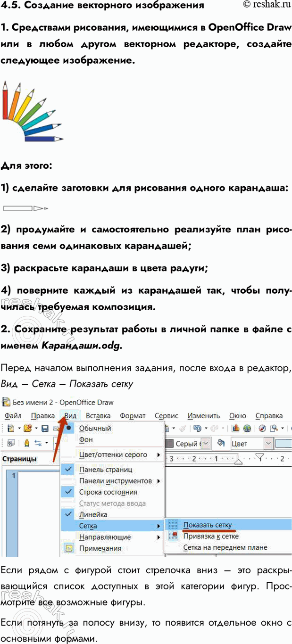The height and width of the screenshot is (644, 292).
Task: Click the Arrow style icon
Action: click(38, 443)
